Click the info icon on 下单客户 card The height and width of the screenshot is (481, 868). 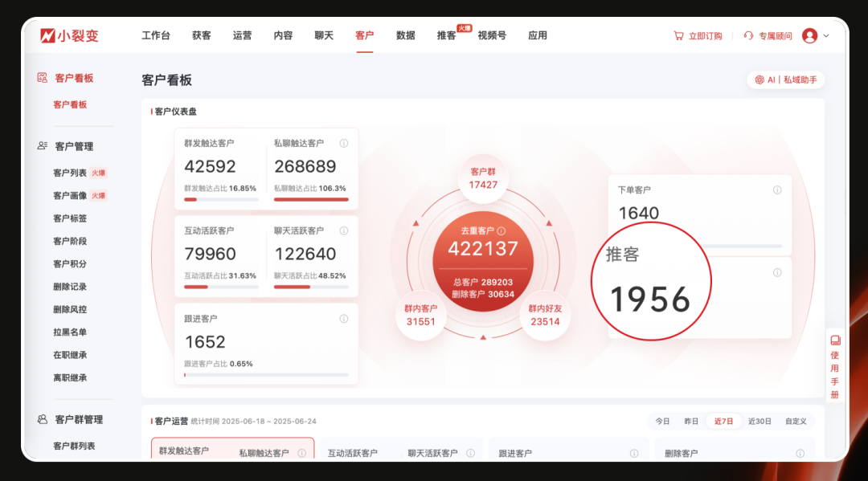[x=776, y=190]
